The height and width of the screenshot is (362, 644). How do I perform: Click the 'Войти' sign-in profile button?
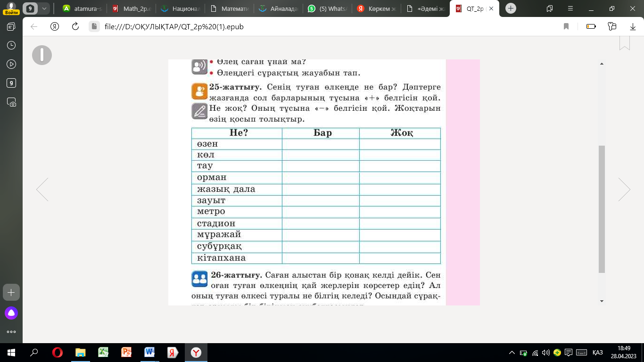(x=11, y=8)
